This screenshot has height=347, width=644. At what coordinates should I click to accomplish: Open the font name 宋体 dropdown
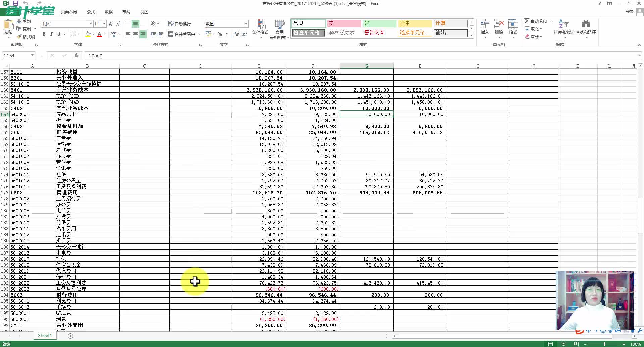click(x=91, y=24)
